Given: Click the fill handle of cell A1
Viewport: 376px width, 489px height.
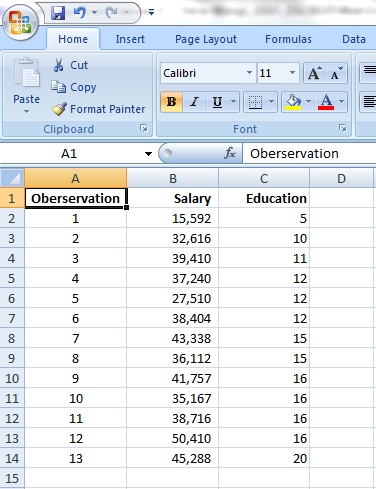Looking at the screenshot, I should 126,207.
